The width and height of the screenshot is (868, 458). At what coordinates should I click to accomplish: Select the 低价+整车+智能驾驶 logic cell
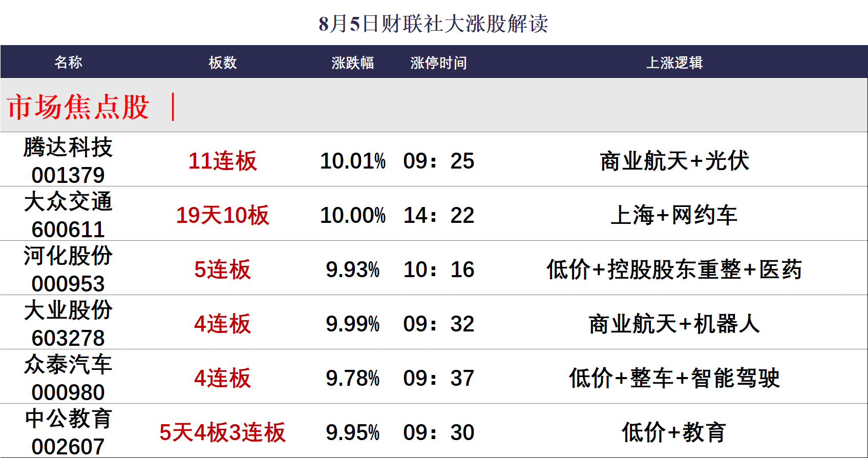pos(674,378)
